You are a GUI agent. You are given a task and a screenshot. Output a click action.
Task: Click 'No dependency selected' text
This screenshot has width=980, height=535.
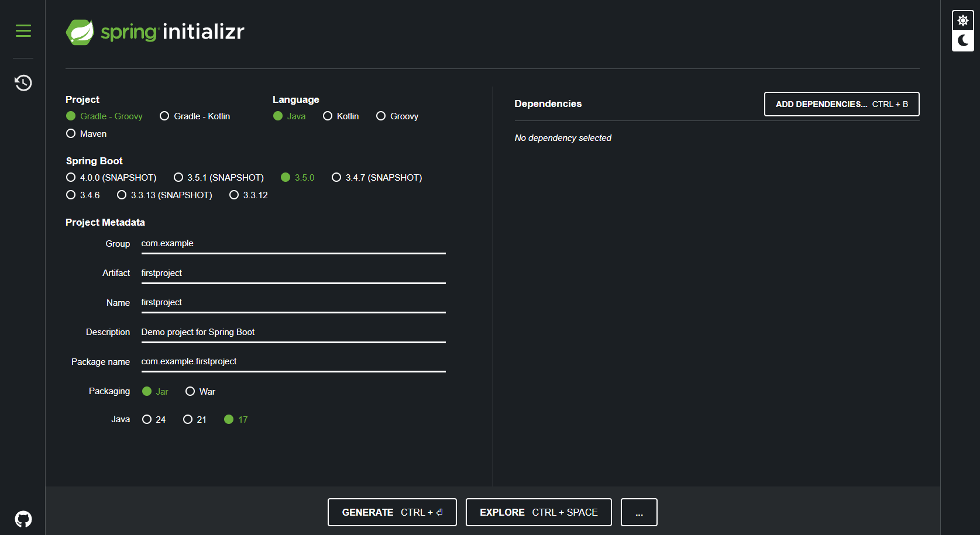(x=563, y=138)
